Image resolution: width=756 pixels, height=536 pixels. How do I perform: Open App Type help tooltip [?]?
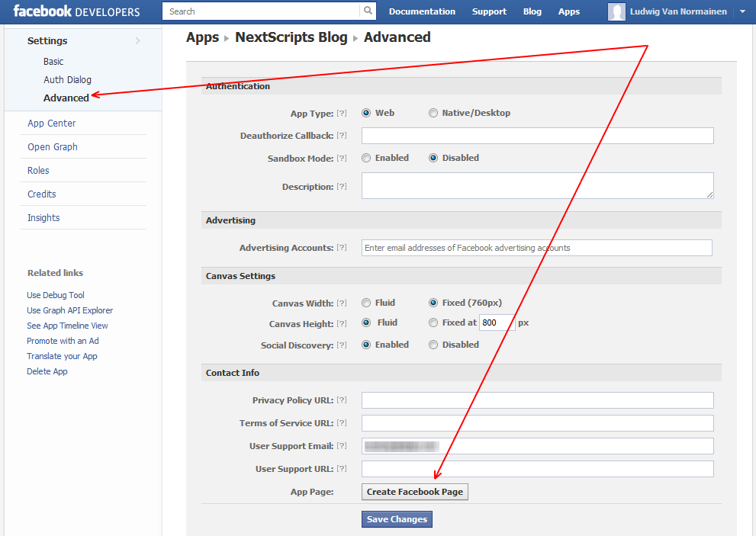pyautogui.click(x=342, y=113)
